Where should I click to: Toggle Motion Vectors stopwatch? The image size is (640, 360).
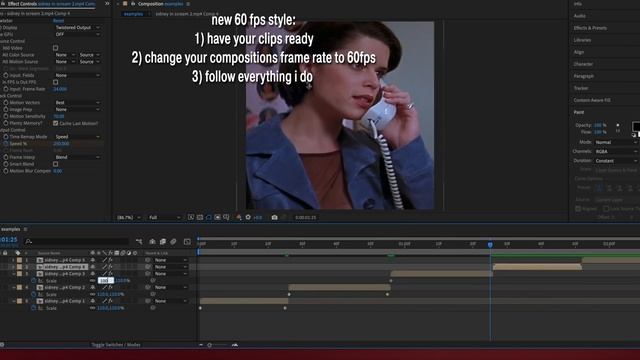click(x=6, y=102)
